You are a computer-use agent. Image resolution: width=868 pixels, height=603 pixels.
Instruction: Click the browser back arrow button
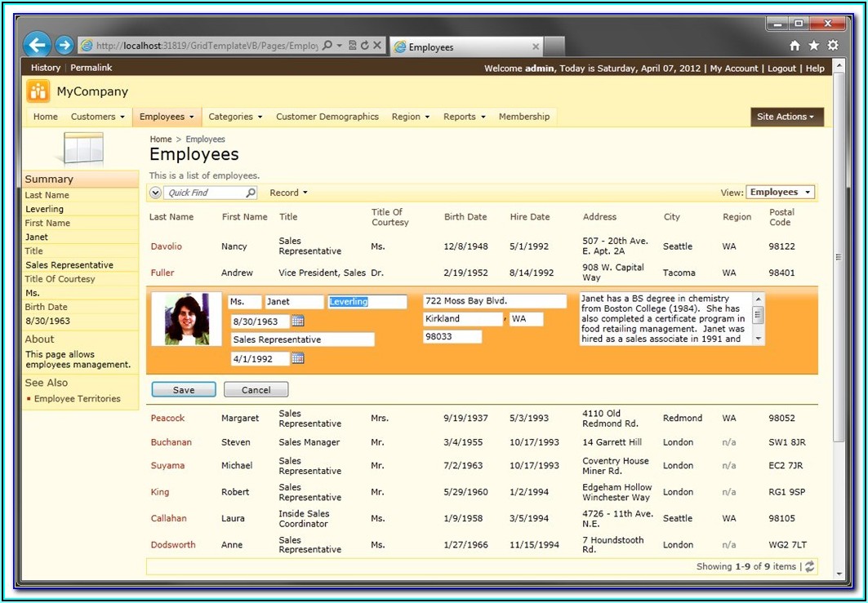pyautogui.click(x=38, y=46)
